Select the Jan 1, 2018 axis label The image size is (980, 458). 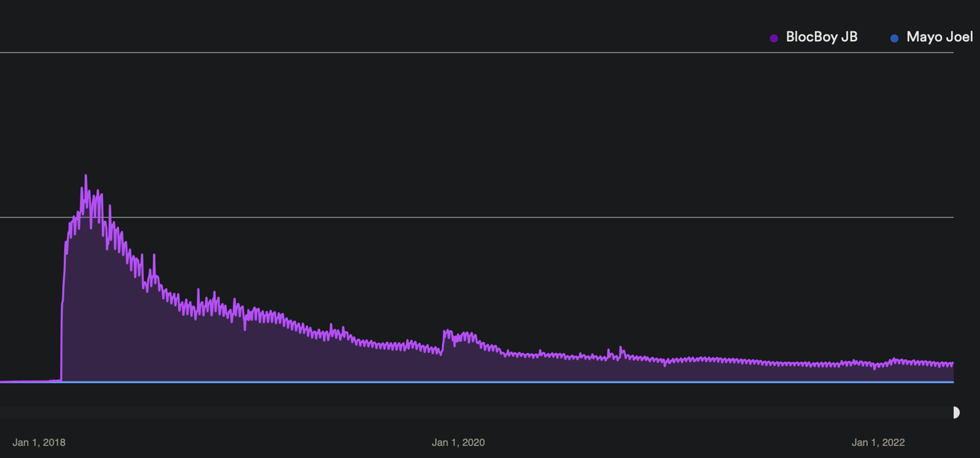coord(39,442)
